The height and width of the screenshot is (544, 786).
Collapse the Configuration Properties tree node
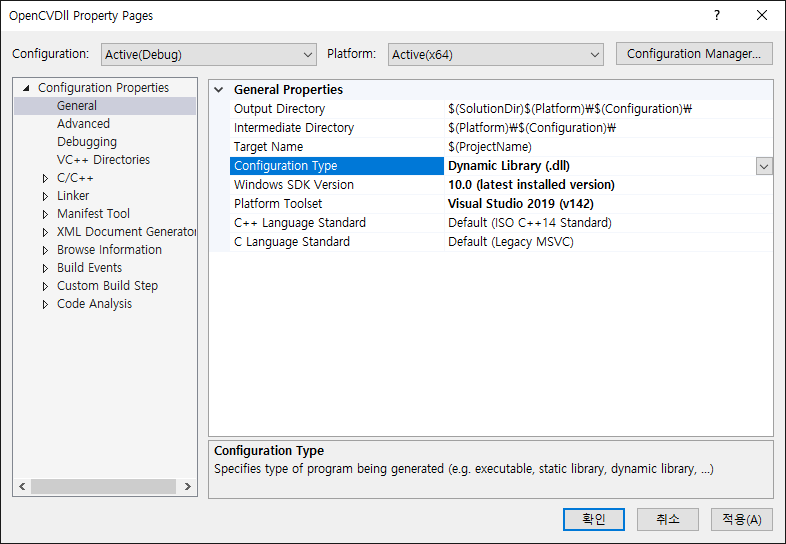pyautogui.click(x=26, y=88)
